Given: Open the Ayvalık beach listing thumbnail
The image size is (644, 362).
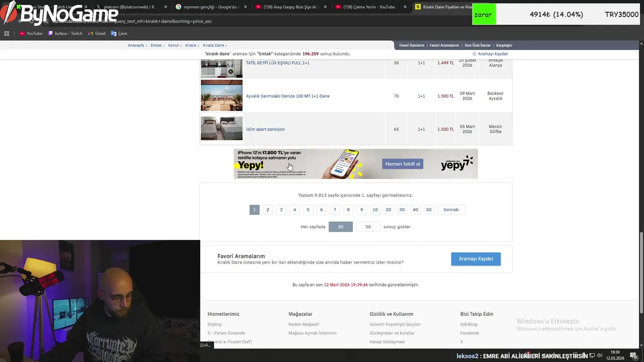Looking at the screenshot, I should pos(221,96).
